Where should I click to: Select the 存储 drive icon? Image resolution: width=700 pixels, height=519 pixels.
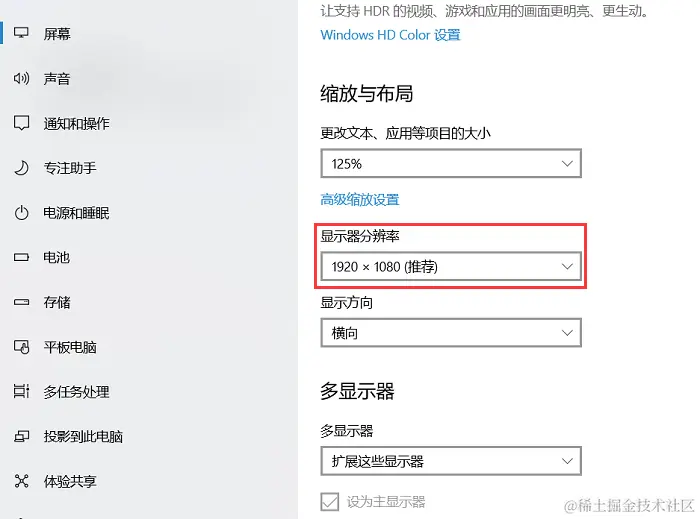tap(21, 302)
